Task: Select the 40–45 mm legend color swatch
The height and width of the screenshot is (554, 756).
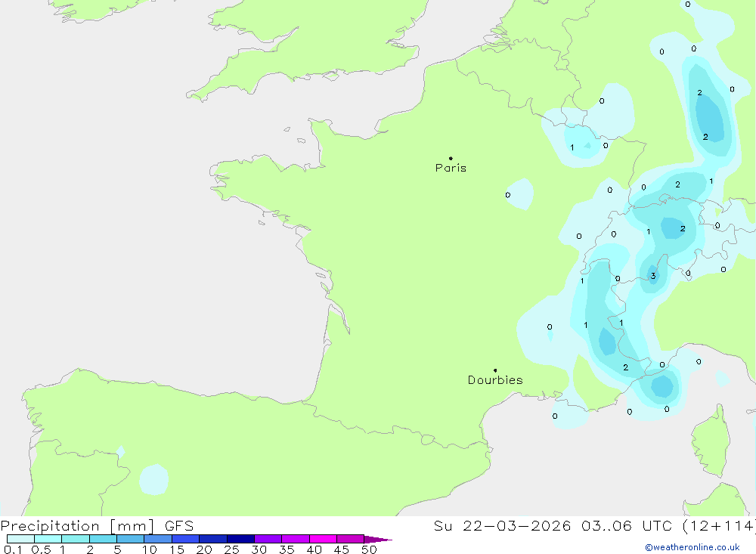Action: [x=323, y=539]
